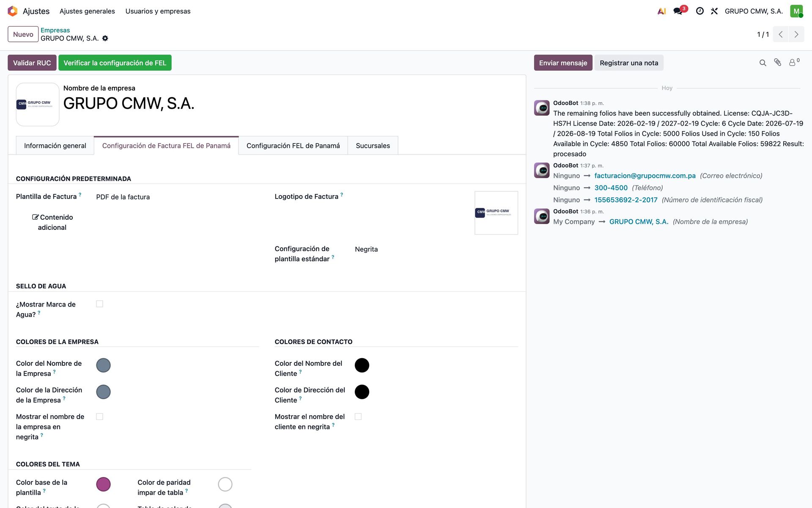Open the user avatar menu
812x508 pixels.
tap(796, 11)
